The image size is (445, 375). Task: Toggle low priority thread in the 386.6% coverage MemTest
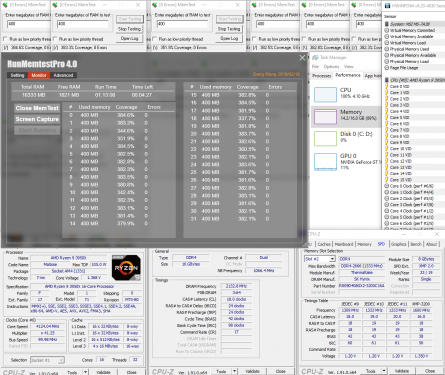pyautogui.click(x=5, y=39)
